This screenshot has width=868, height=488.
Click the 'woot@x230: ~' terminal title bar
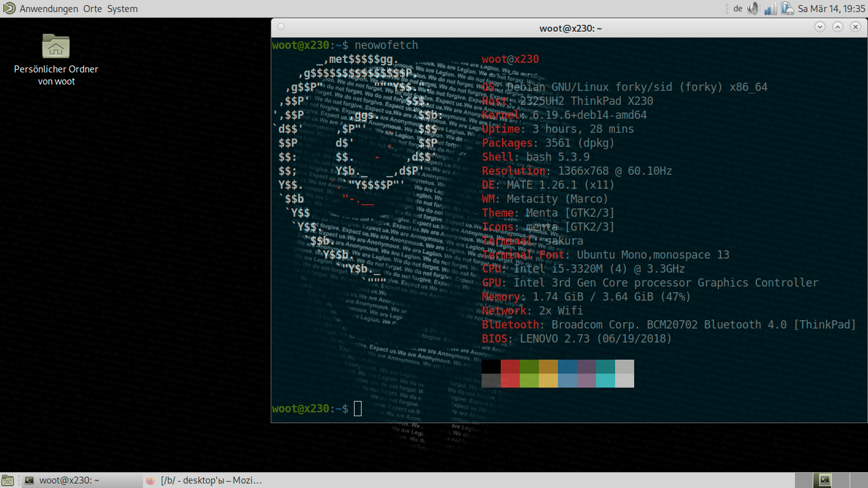click(570, 27)
